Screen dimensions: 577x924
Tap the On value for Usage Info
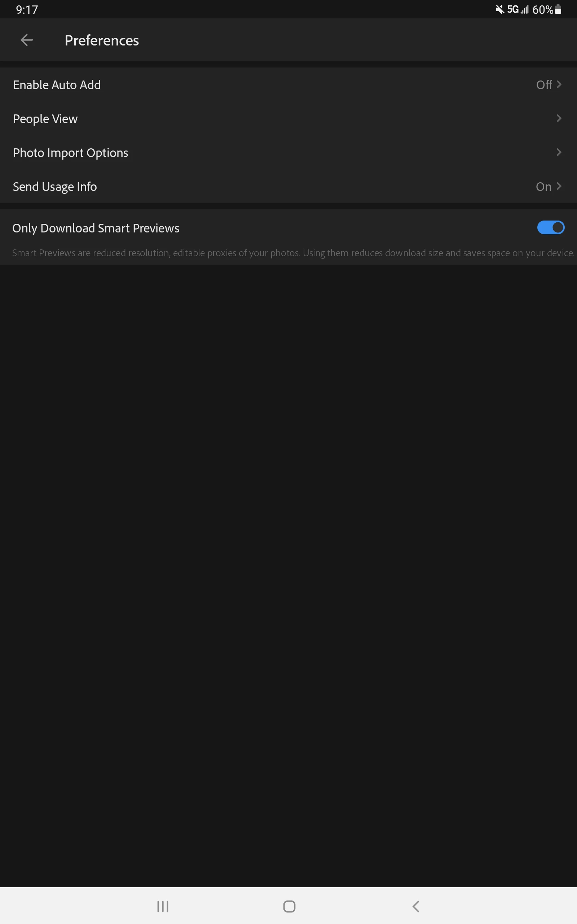click(543, 187)
